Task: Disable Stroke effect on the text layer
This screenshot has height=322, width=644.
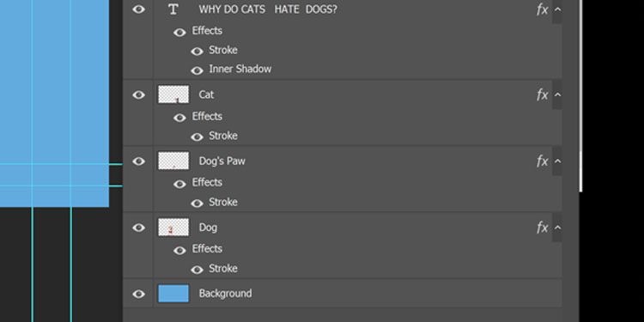Action: point(197,52)
